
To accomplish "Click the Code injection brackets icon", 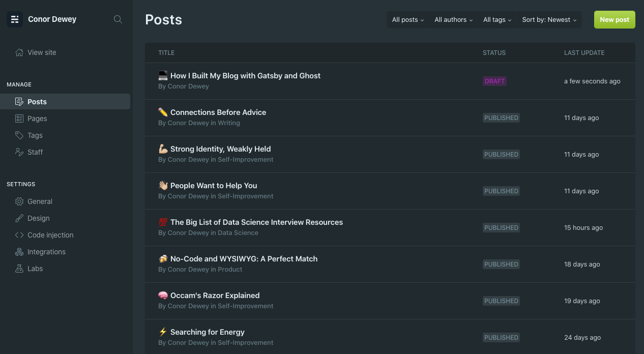I will pos(19,235).
